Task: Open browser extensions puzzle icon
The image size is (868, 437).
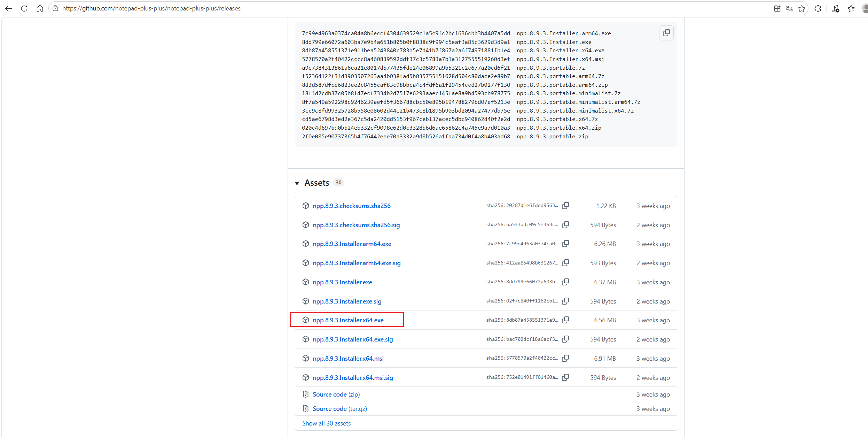Action: coord(818,9)
